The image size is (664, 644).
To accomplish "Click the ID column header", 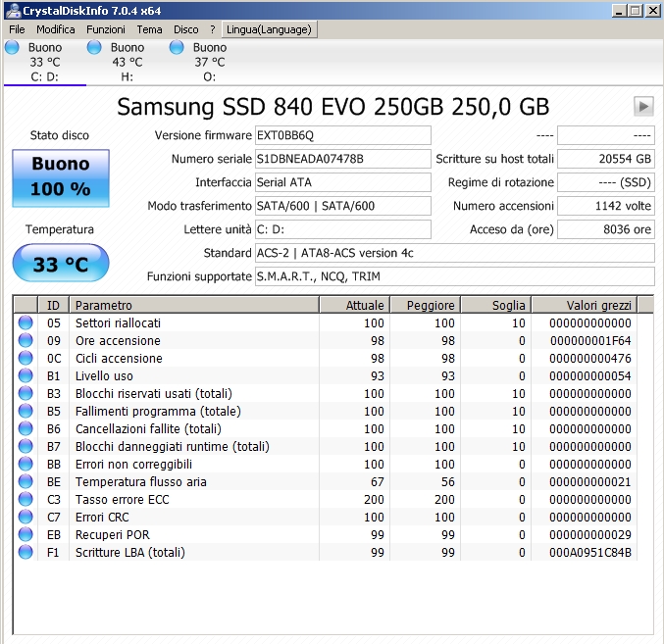I will tap(53, 305).
